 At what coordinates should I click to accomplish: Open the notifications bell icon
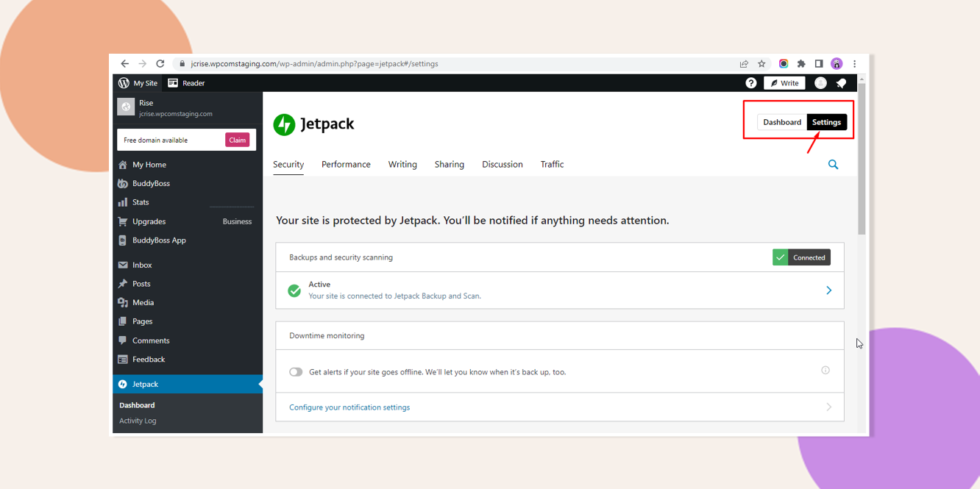point(842,83)
